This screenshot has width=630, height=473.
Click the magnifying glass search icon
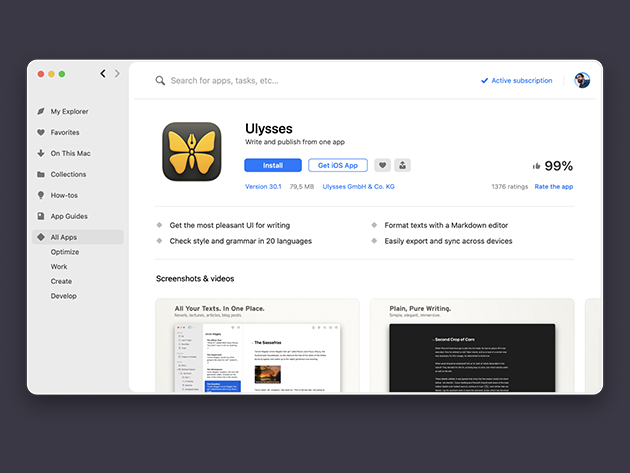160,80
